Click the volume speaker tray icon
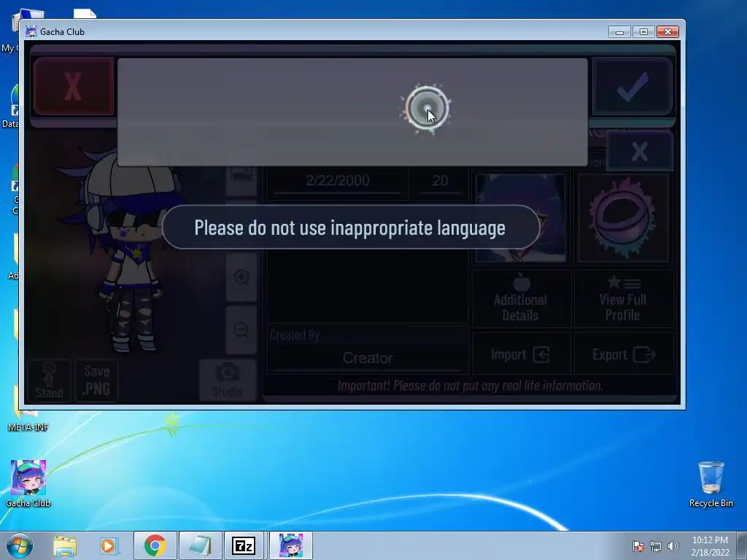 pyautogui.click(x=673, y=546)
